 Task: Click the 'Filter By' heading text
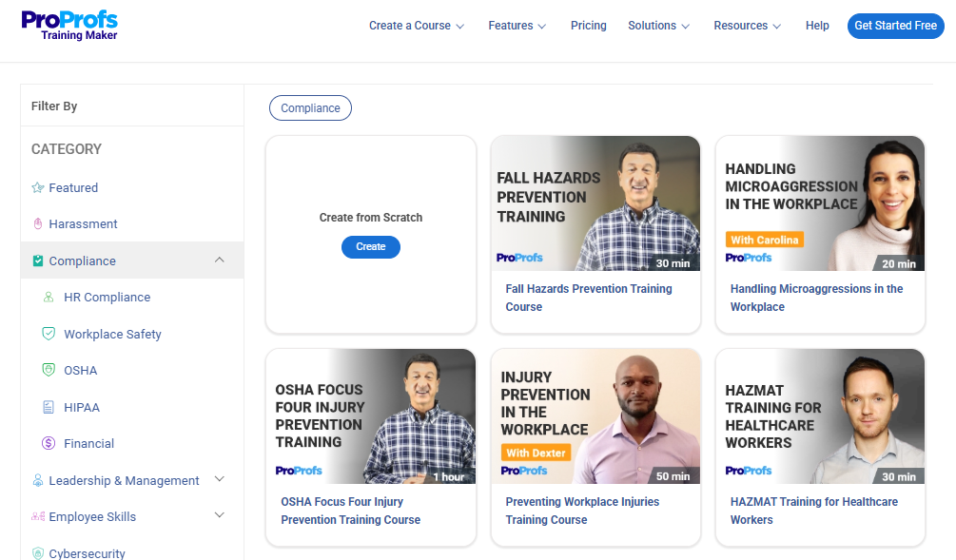pyautogui.click(x=54, y=106)
